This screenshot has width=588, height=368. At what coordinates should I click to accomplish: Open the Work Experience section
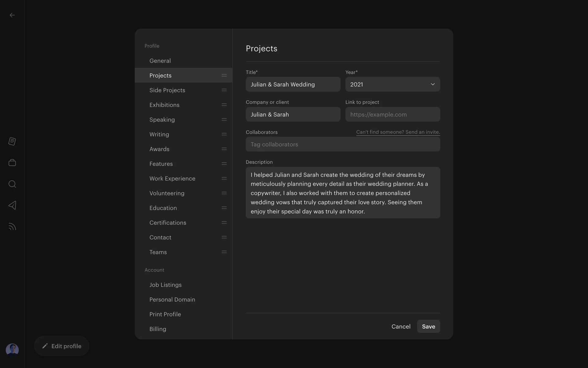(172, 178)
